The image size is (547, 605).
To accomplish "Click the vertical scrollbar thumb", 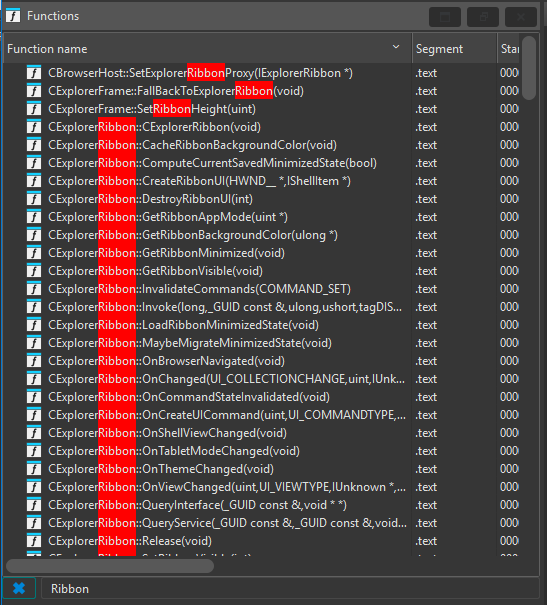I will tap(529, 68).
